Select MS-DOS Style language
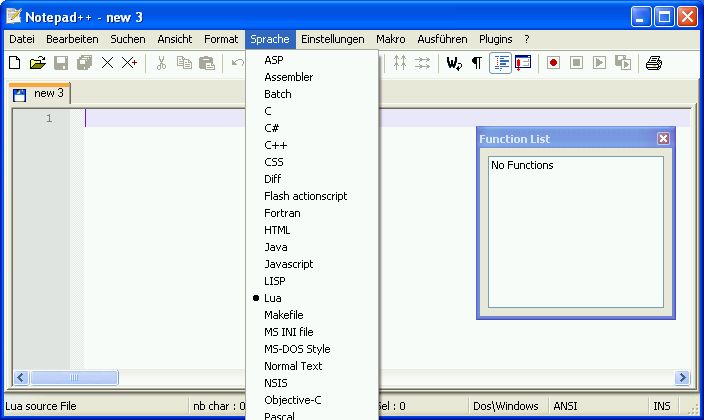This screenshot has height=420, width=704. click(312, 349)
